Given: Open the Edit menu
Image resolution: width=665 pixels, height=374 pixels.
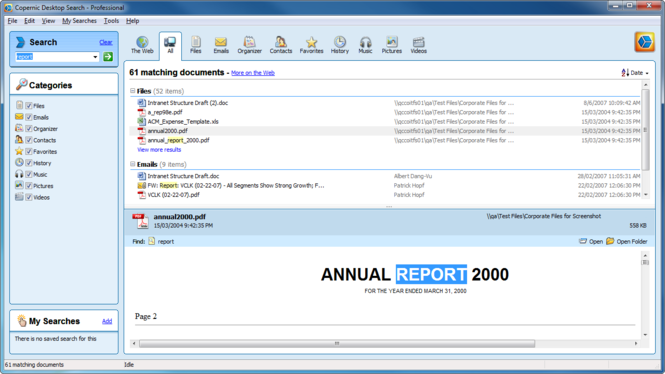Looking at the screenshot, I should click(x=29, y=20).
